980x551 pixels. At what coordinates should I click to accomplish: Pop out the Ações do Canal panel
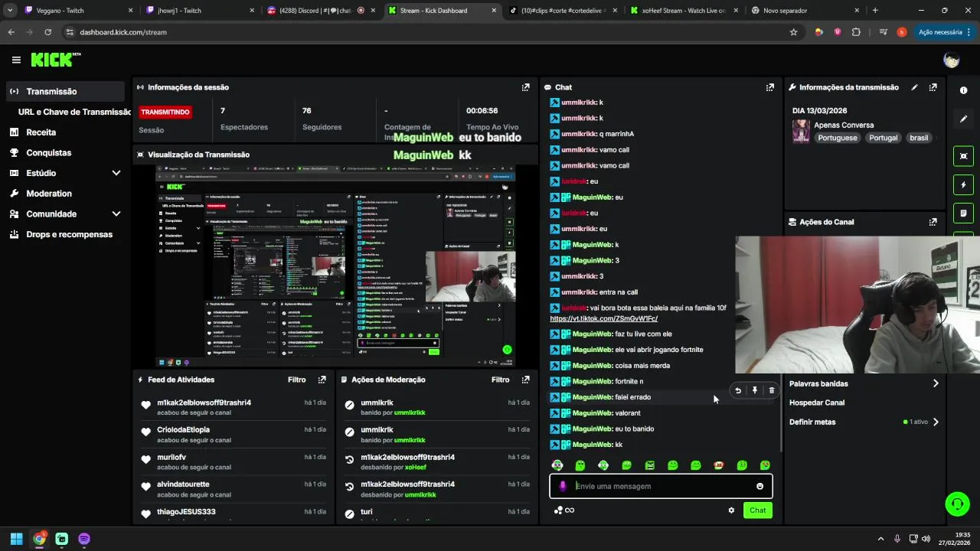pos(933,222)
